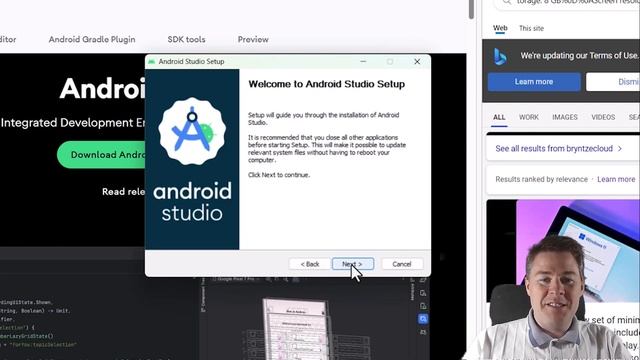Image resolution: width=640 pixels, height=360 pixels.
Task: Click the search magnifier icon in sidebar
Action: pos(507,2)
